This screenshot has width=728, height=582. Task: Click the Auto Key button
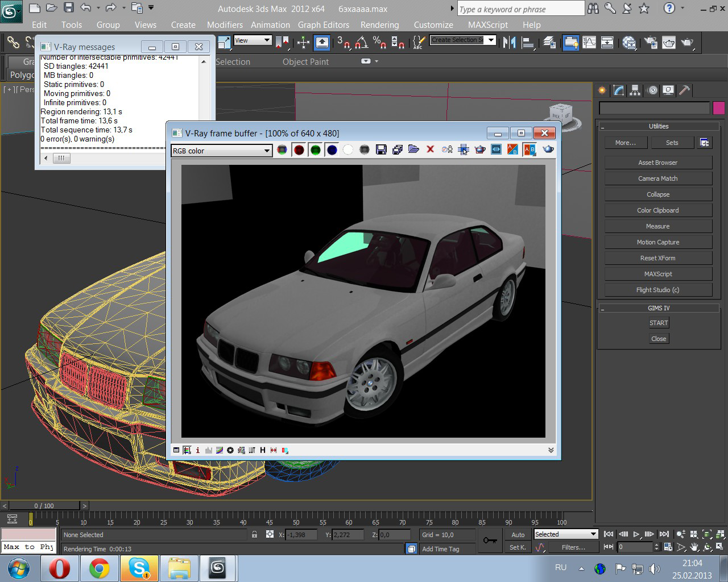click(518, 534)
